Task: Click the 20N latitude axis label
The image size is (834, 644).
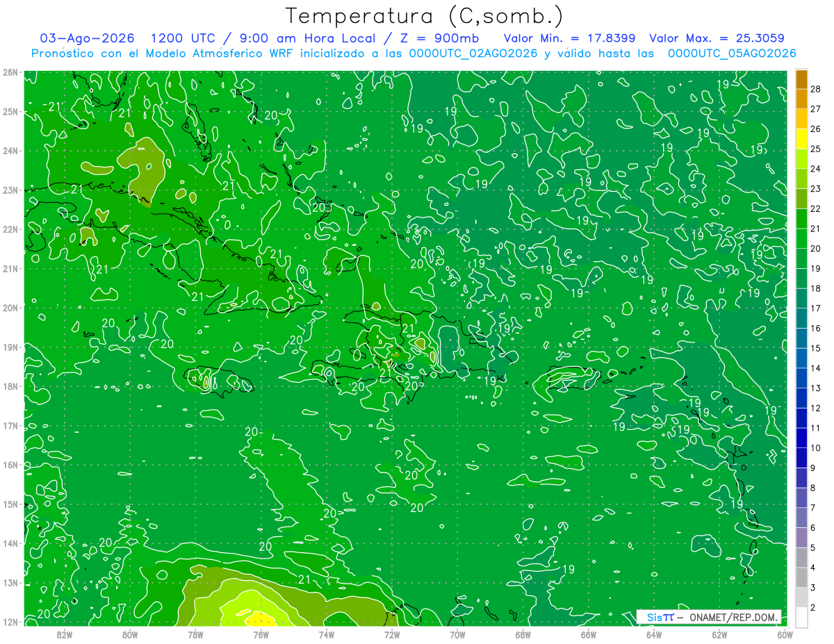Action: (10, 308)
